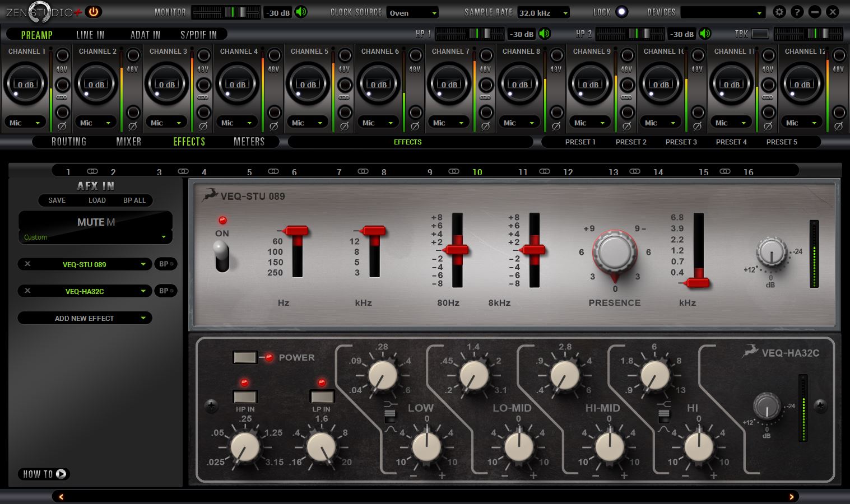The width and height of the screenshot is (850, 504).
Task: Remove VEQ-HA32C effect with its X
Action: [x=27, y=291]
